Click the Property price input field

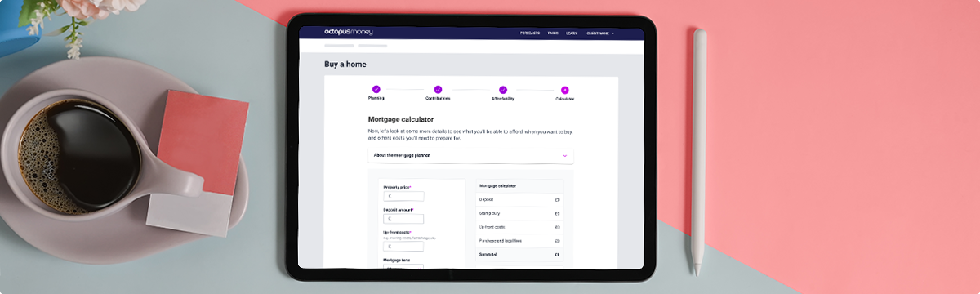click(404, 197)
